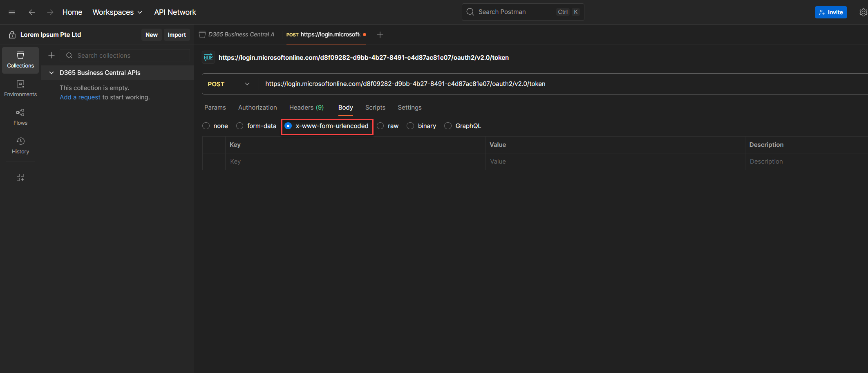This screenshot has height=373, width=868.
Task: Select the raw body type
Action: [380, 126]
